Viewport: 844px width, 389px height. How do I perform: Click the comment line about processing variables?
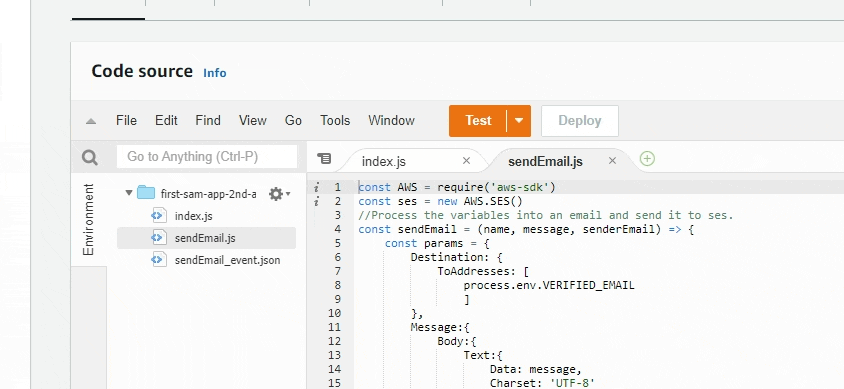point(546,215)
